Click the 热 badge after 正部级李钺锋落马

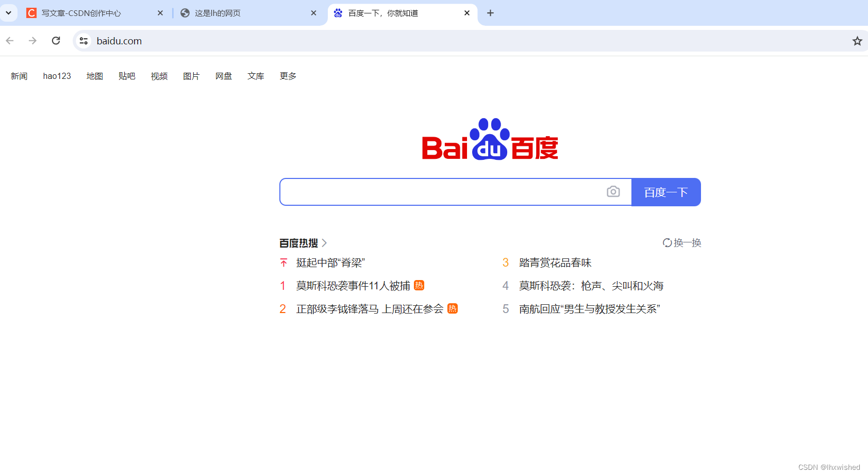[x=453, y=308]
